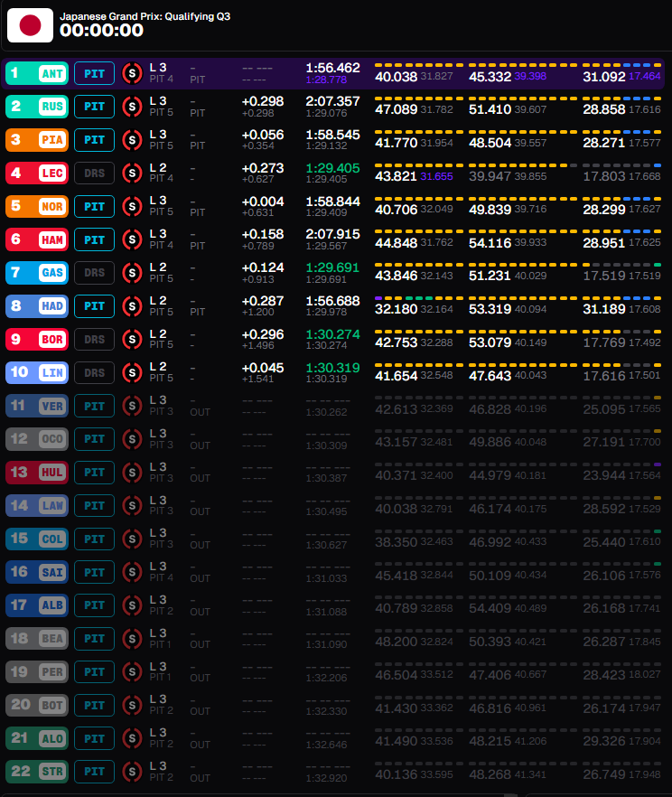This screenshot has height=797, width=672.
Task: Click soft tyre icon in VER row
Action: [x=132, y=406]
